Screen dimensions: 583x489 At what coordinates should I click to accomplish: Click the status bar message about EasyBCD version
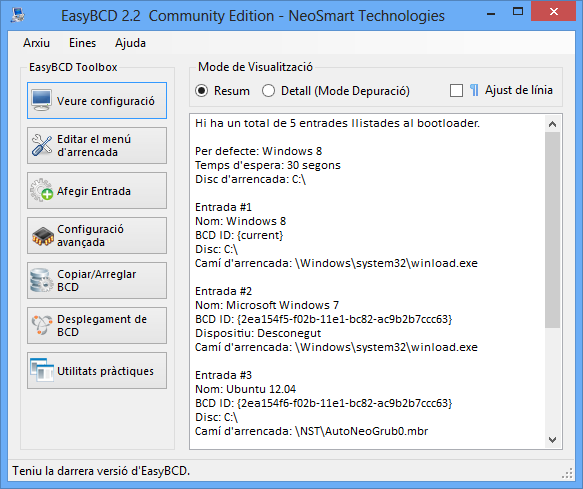(101, 471)
